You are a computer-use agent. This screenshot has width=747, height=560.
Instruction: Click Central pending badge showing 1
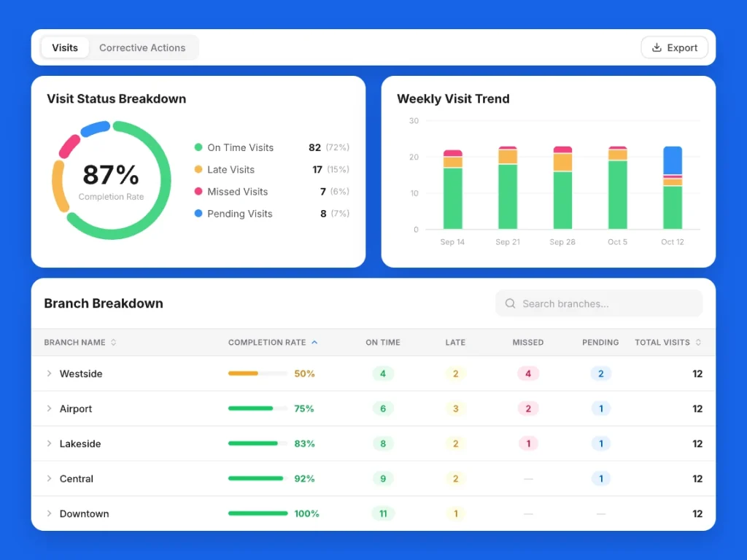point(601,478)
